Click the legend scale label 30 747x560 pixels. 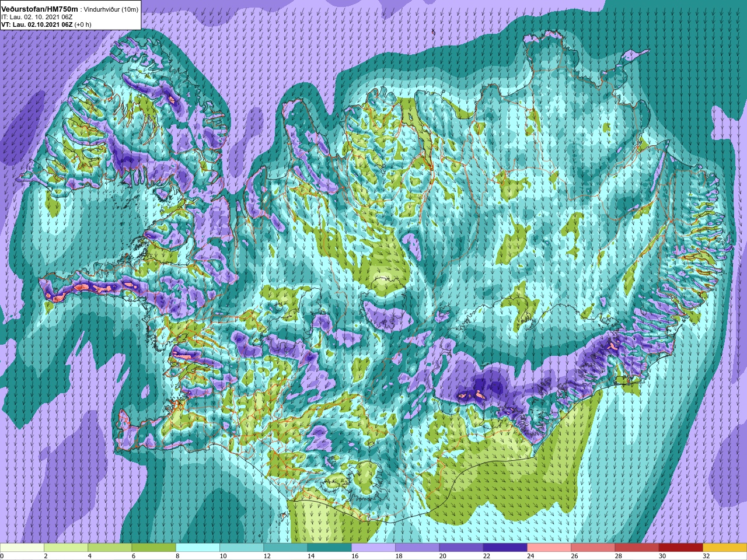(x=662, y=556)
